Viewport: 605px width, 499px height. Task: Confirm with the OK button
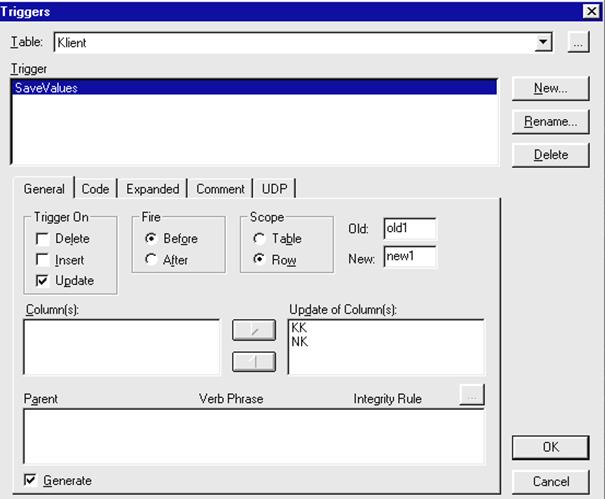pyautogui.click(x=551, y=447)
